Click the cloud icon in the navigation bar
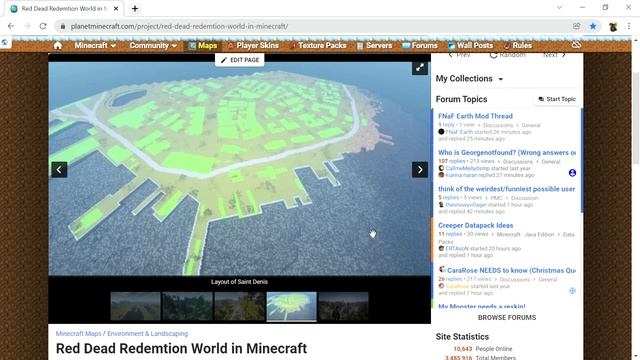The height and width of the screenshot is (360, 640). [x=576, y=45]
